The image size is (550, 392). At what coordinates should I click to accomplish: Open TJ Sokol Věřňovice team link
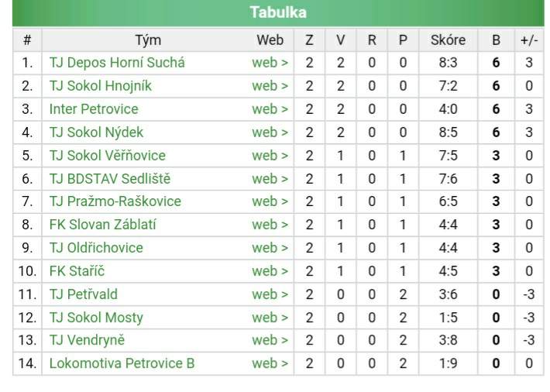point(107,156)
